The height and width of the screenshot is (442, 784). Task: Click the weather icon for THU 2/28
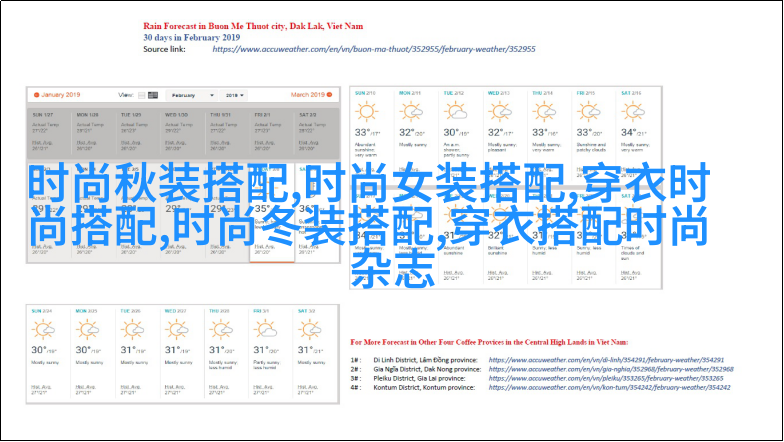pos(221,330)
